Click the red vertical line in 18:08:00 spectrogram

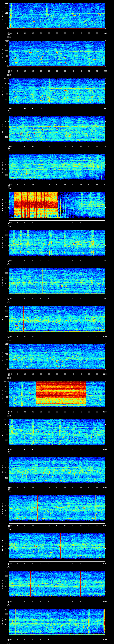(x=43, y=280)
